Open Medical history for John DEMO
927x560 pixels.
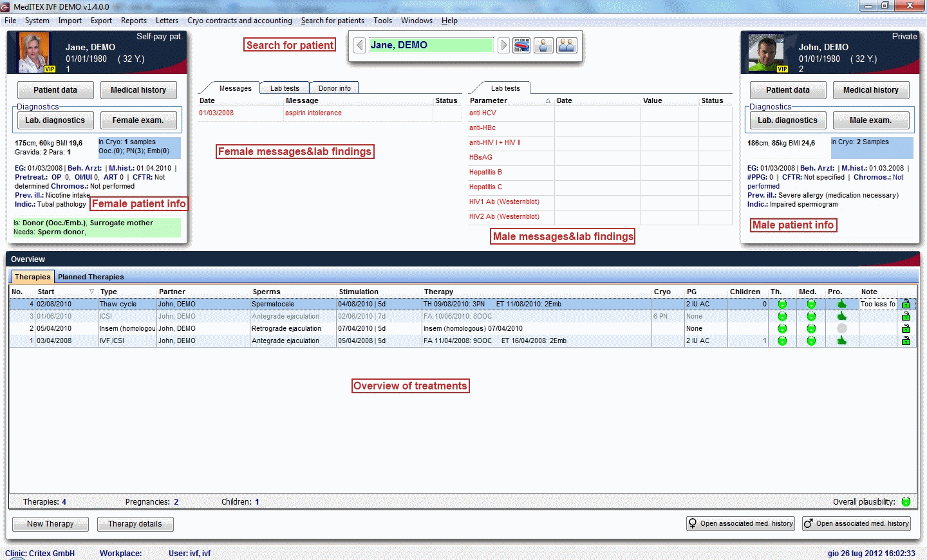point(871,90)
